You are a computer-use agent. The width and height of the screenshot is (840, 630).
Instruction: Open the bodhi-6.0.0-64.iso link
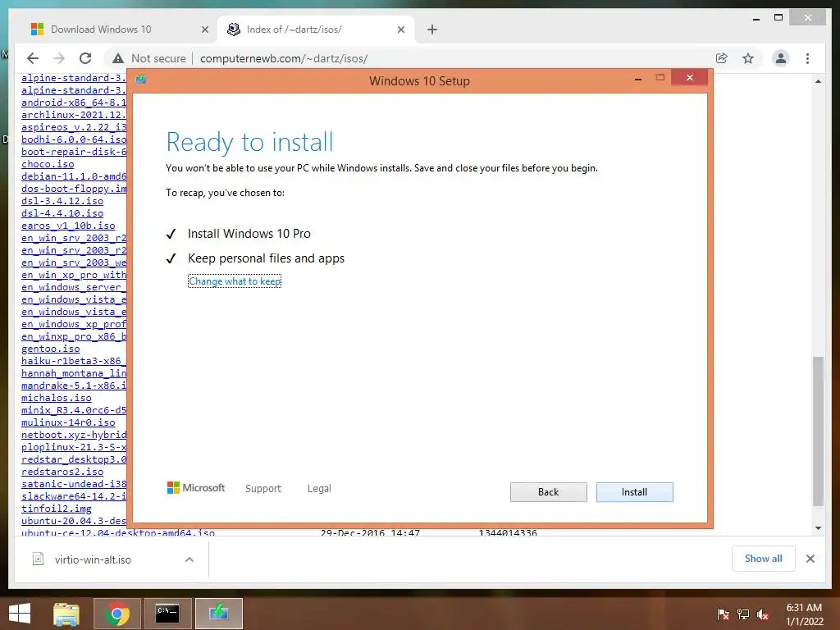74,139
